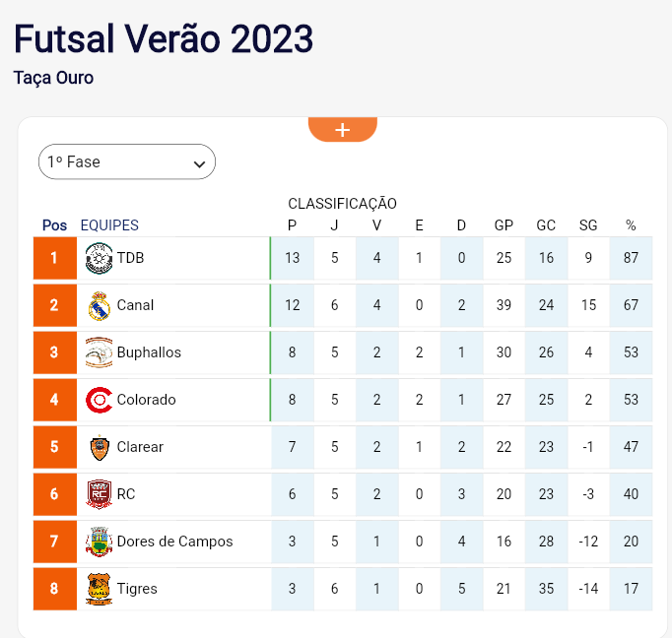Sort by Pos column header

pos(54,225)
